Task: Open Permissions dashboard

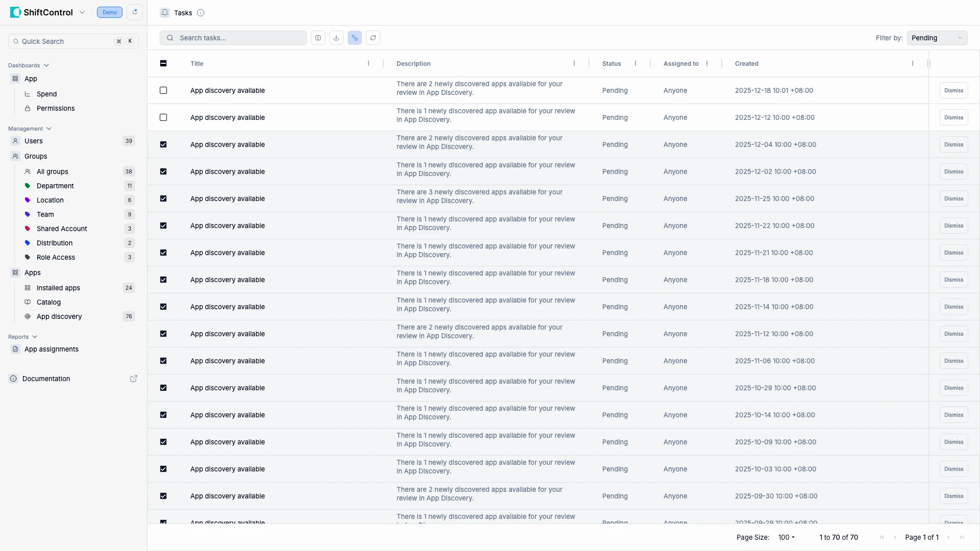Action: tap(56, 108)
